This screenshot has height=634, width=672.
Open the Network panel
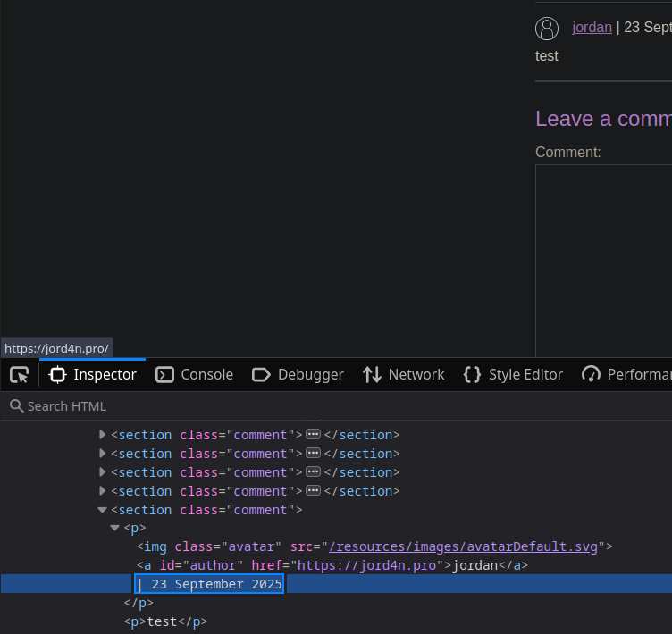404,375
